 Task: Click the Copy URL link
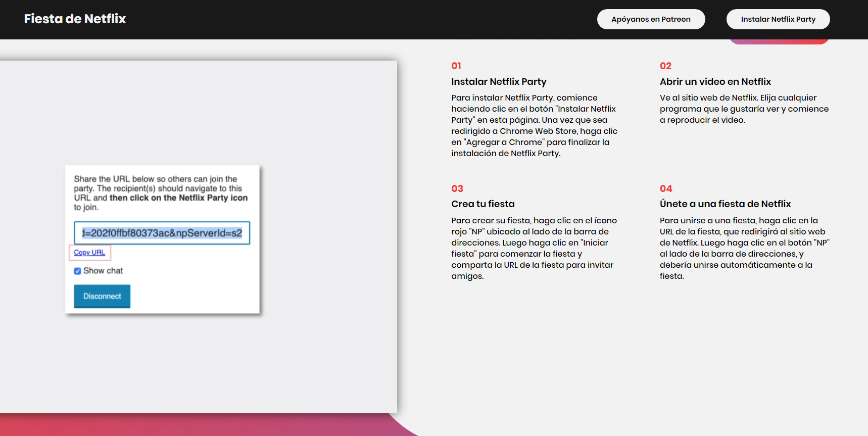point(89,252)
